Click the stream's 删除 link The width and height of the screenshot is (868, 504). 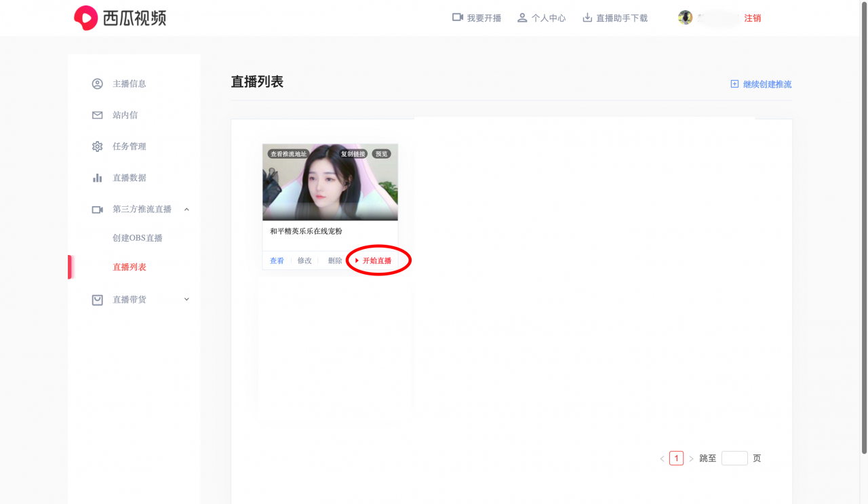tap(335, 261)
